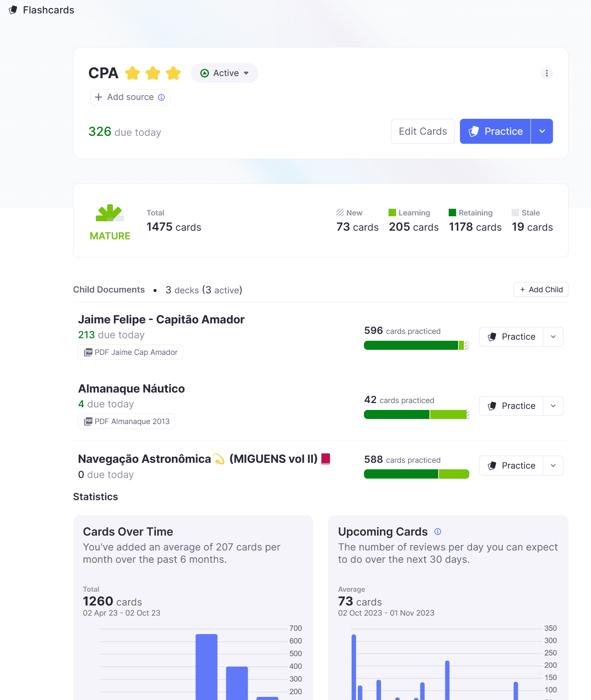
Task: Open Jaime Felipe - Capitão Amador deck
Action: pyautogui.click(x=161, y=319)
